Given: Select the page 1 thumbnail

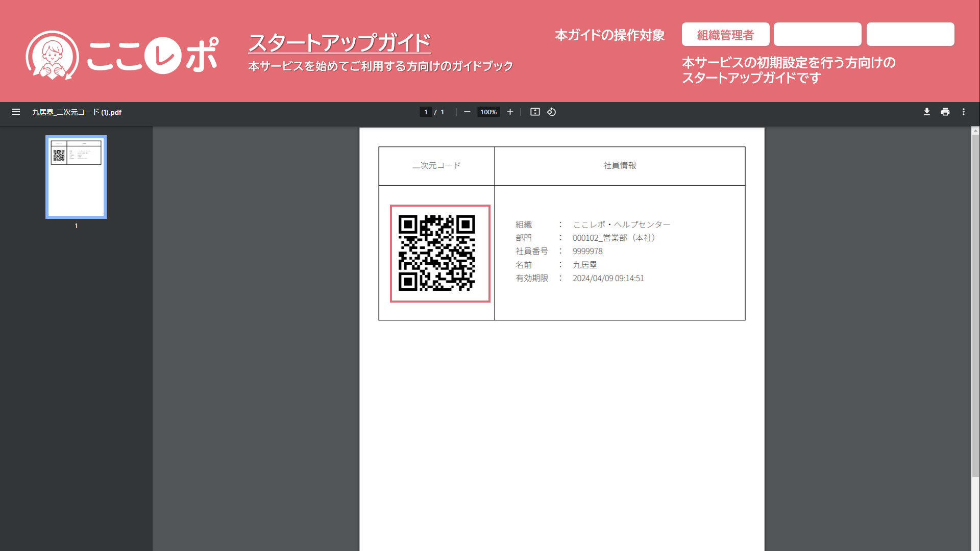Looking at the screenshot, I should 76,177.
